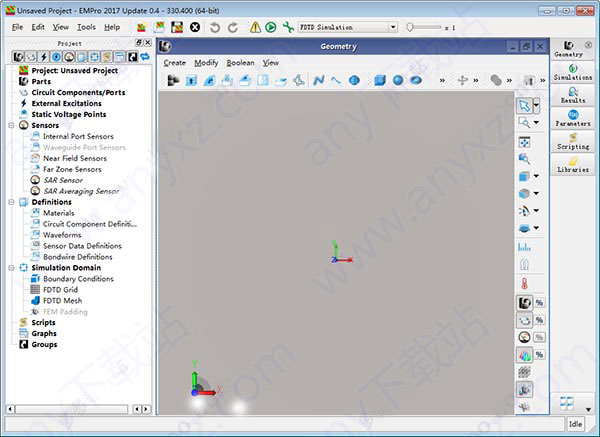Open the Simulations workspace button

pyautogui.click(x=572, y=72)
